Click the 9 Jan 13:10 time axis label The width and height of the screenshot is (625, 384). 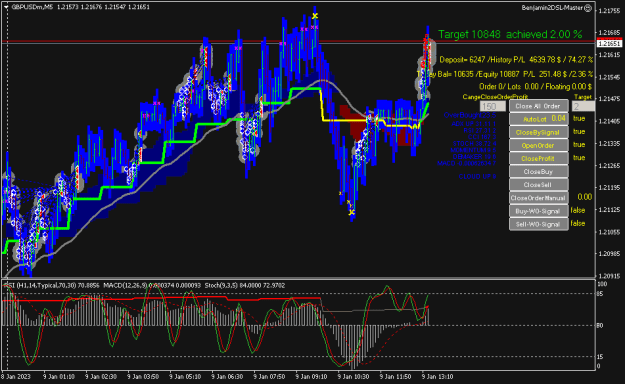pos(438,376)
